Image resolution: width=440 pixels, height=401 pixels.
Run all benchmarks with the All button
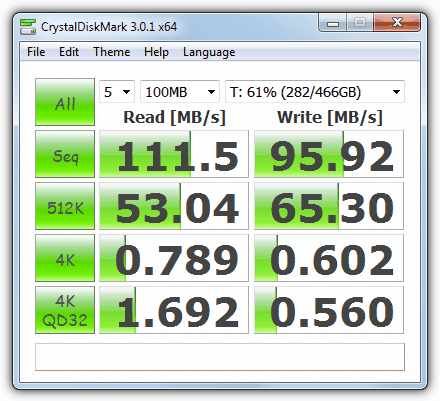65,102
